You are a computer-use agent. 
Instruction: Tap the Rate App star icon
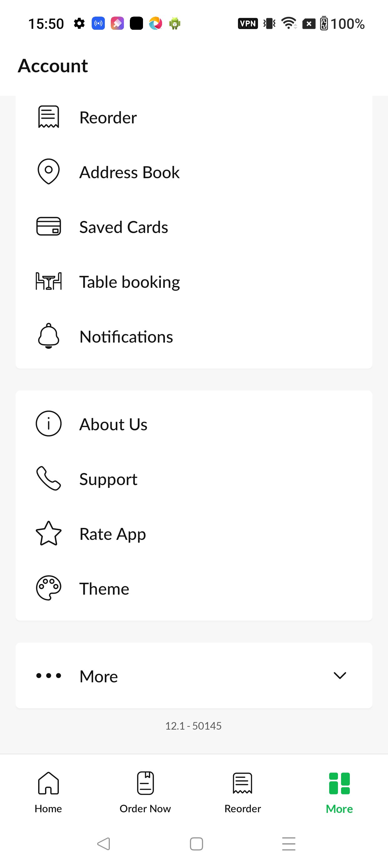pyautogui.click(x=48, y=533)
